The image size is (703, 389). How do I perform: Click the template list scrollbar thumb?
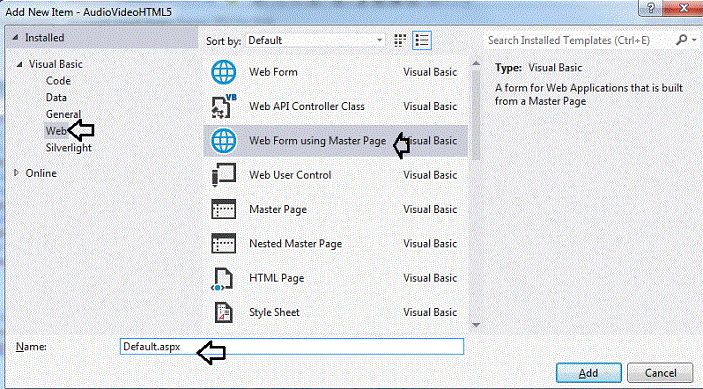click(476, 114)
